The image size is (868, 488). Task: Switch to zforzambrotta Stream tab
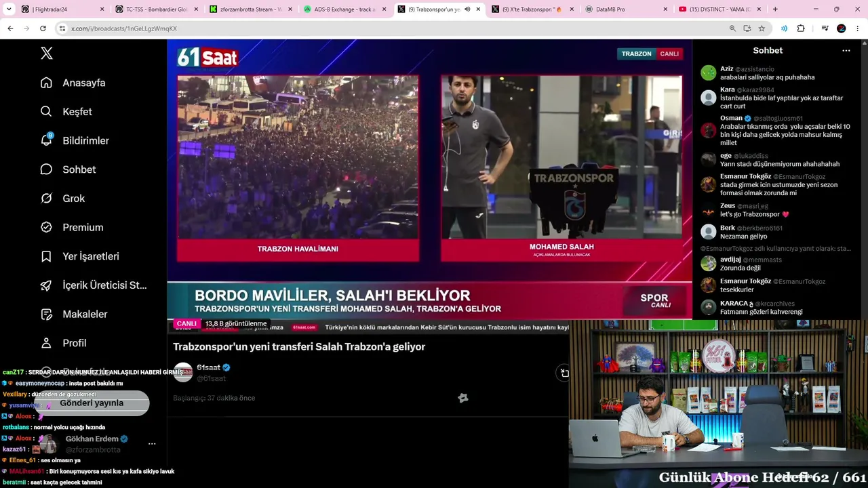pos(250,9)
